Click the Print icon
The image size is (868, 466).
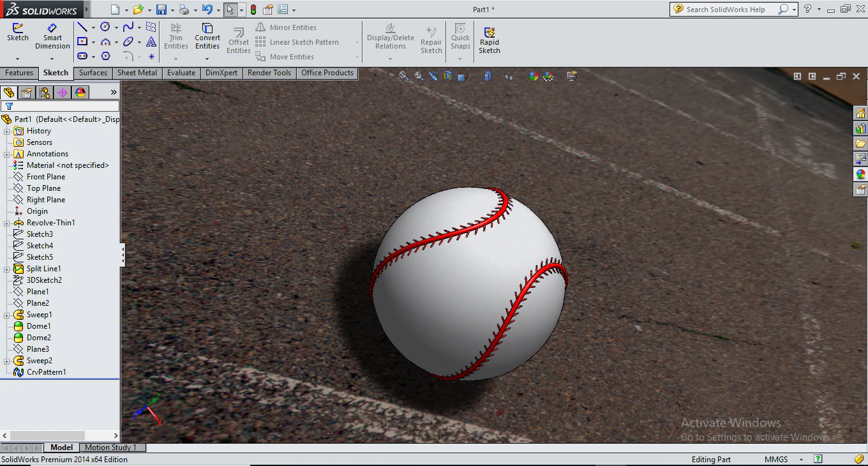coord(184,10)
